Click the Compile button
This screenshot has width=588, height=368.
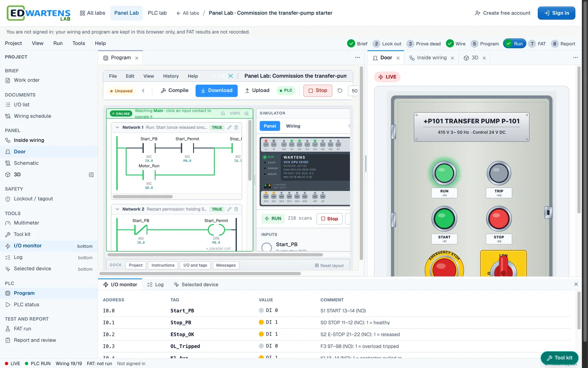coord(175,91)
